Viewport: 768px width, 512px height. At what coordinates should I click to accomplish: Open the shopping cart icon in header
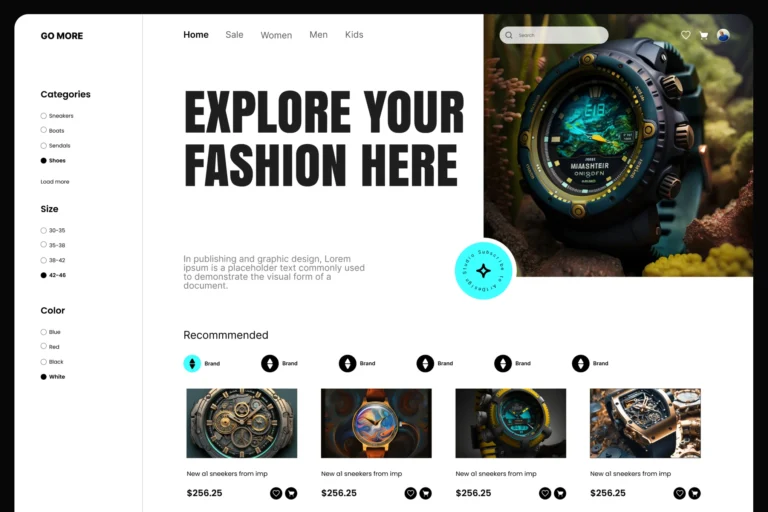click(x=704, y=35)
